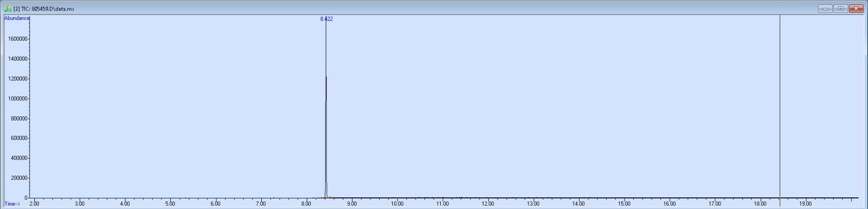Click the 13.00 time axis label
This screenshot has width=868, height=209.
pos(533,204)
